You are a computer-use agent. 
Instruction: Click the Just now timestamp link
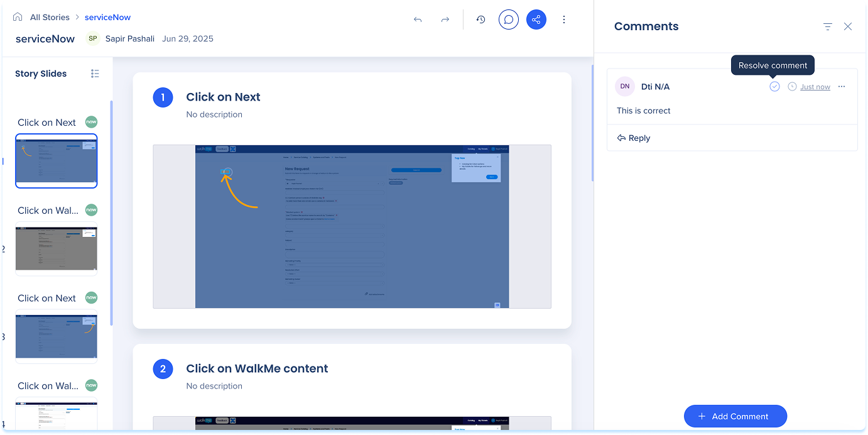815,87
